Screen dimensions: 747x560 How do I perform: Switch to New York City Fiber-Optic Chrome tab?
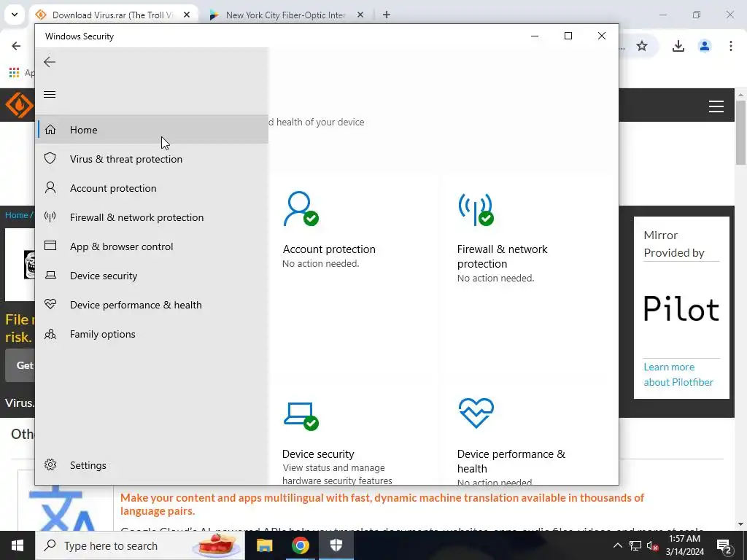pos(285,15)
